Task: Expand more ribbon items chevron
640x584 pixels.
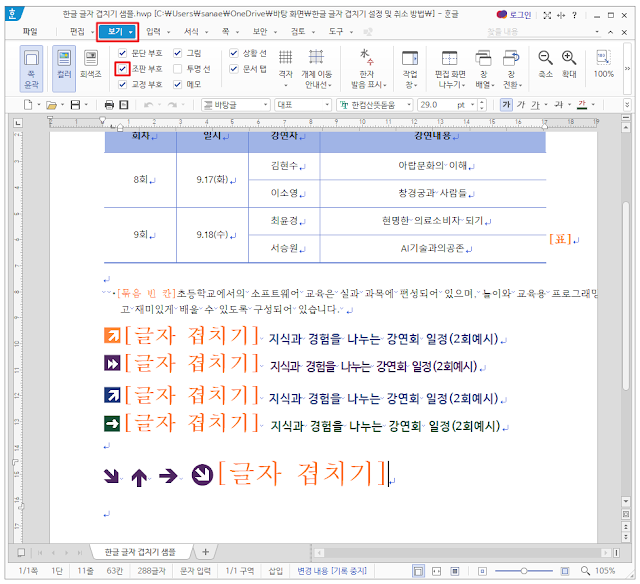Action: (627, 69)
